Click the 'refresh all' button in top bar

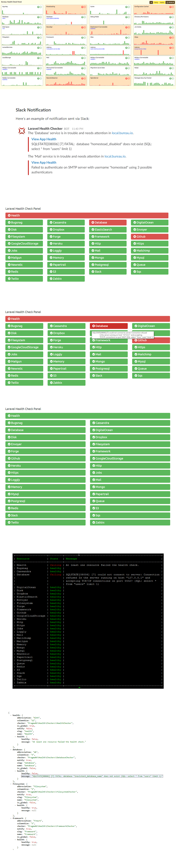[170, 2]
